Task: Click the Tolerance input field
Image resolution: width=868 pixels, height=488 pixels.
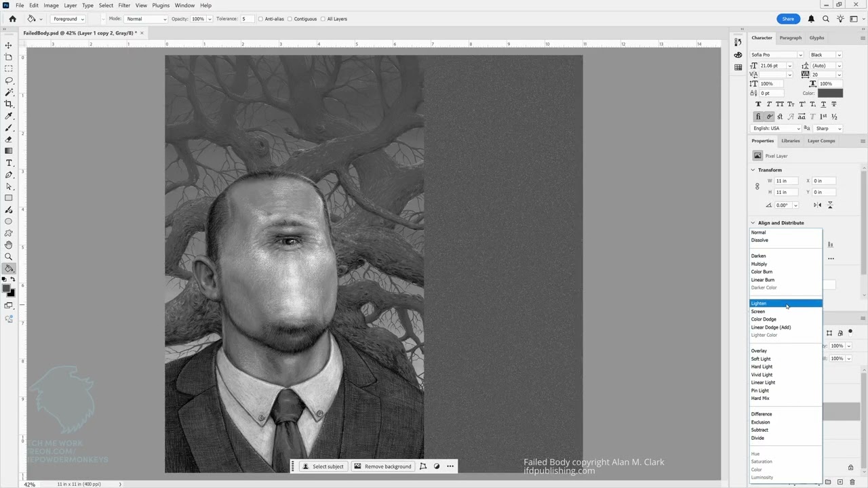Action: [247, 19]
